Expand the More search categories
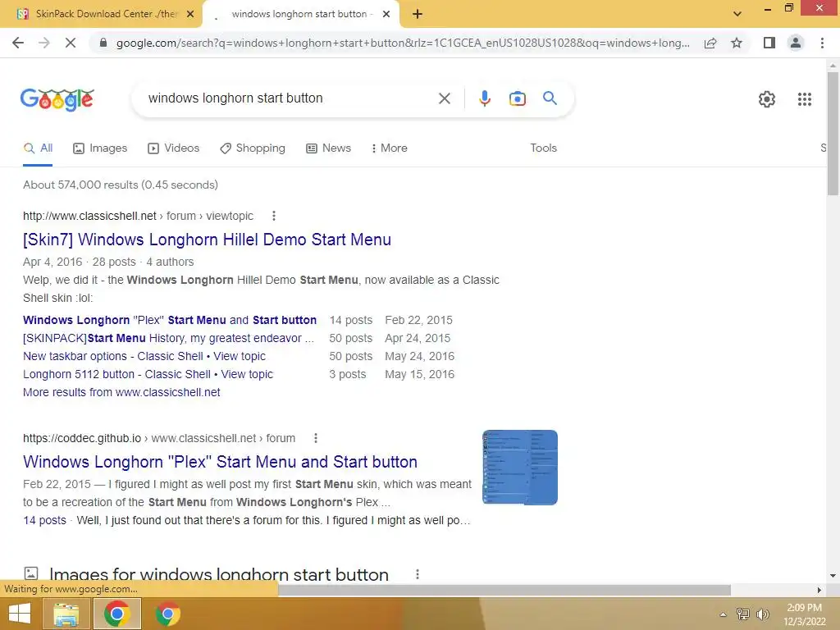This screenshot has width=840, height=630. tap(390, 148)
